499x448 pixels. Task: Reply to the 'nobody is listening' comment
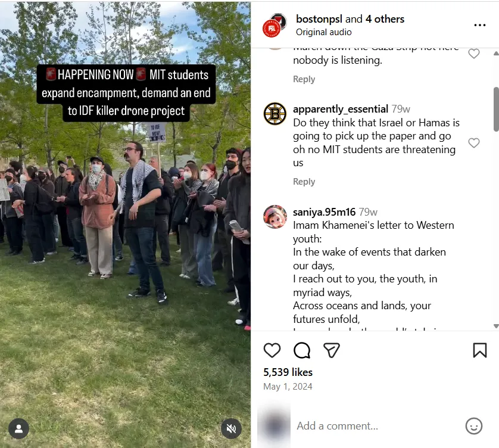304,79
